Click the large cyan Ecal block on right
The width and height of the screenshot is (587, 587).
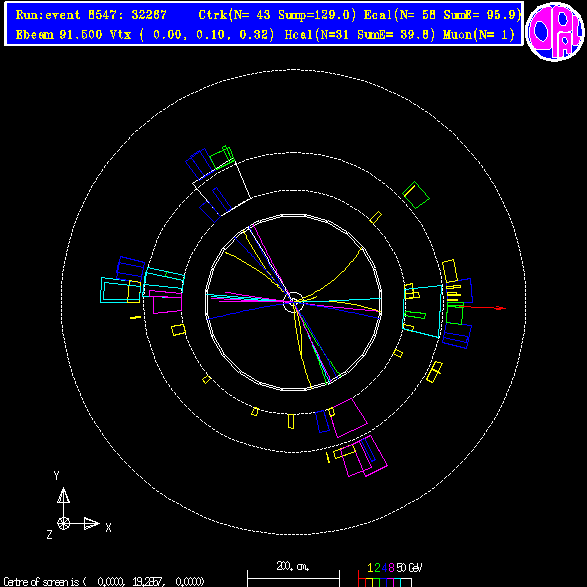tap(423, 311)
